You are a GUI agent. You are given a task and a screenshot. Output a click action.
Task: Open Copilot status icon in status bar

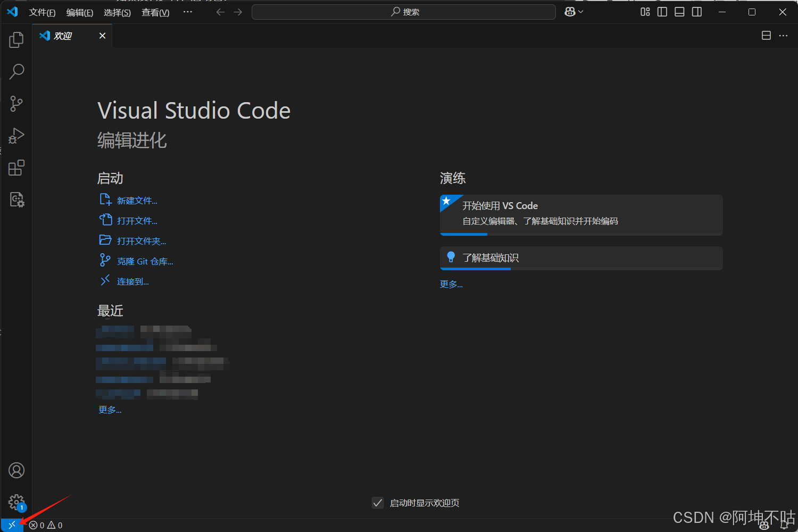click(x=764, y=526)
